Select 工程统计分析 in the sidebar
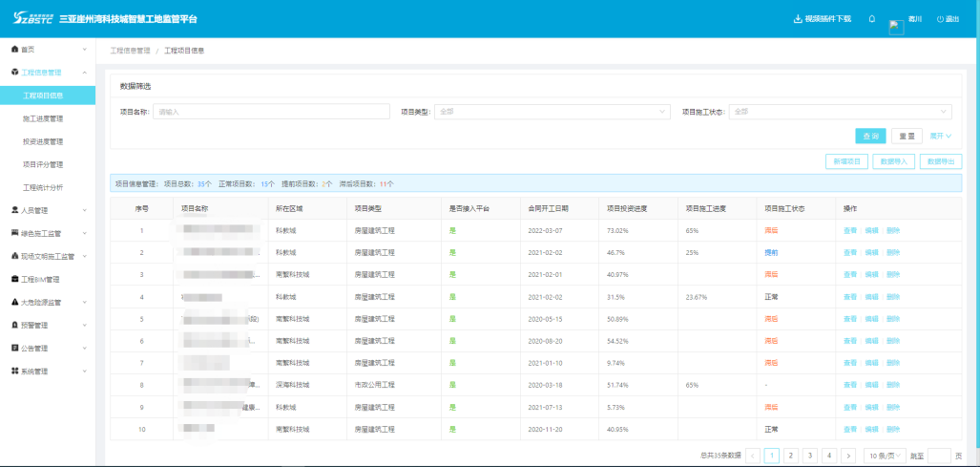The width and height of the screenshot is (980, 467). click(x=43, y=187)
